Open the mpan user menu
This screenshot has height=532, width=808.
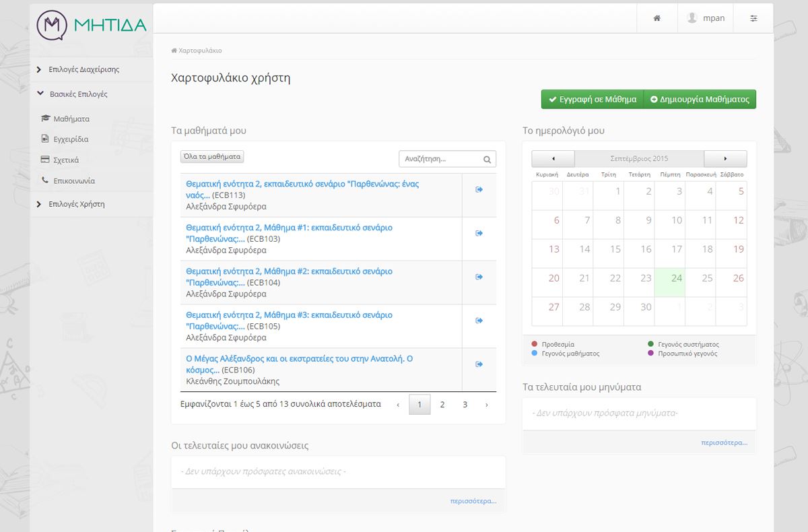[x=706, y=18]
